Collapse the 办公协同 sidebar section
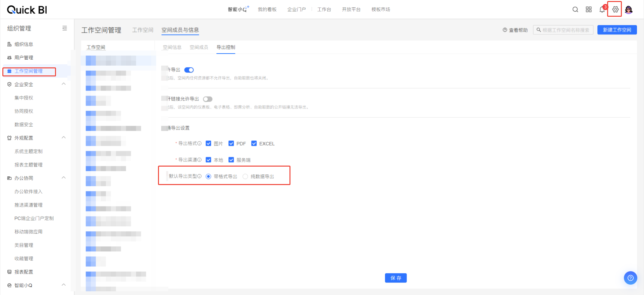644x295 pixels. 64,178
